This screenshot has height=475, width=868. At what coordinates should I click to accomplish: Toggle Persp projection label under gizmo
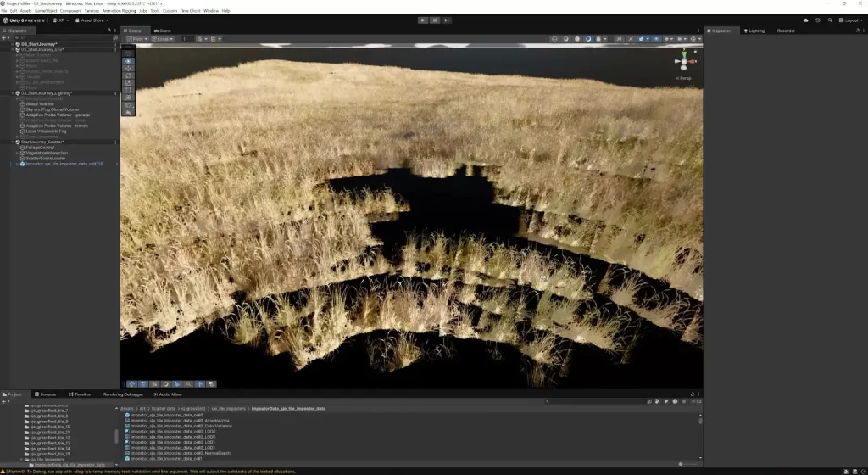point(683,78)
